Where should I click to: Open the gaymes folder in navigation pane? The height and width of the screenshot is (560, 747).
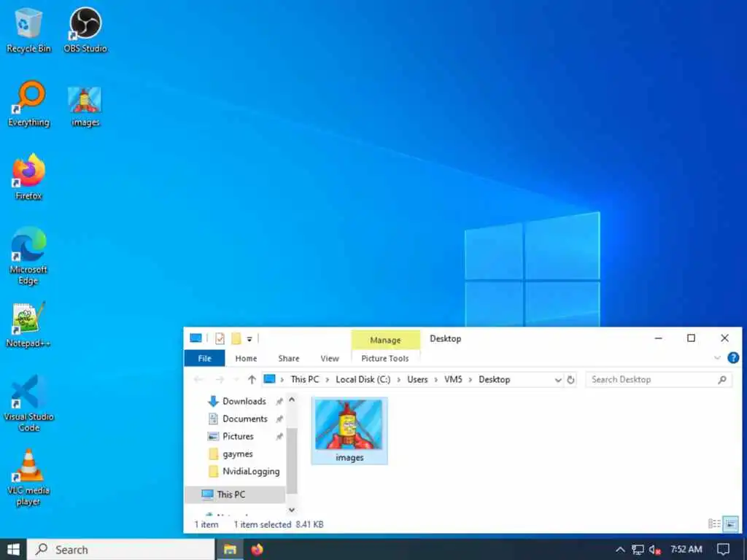(237, 454)
